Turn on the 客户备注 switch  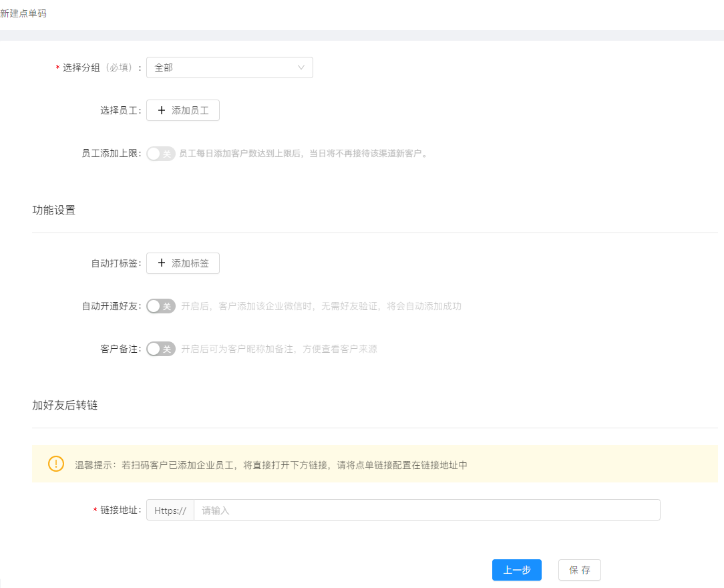(161, 349)
